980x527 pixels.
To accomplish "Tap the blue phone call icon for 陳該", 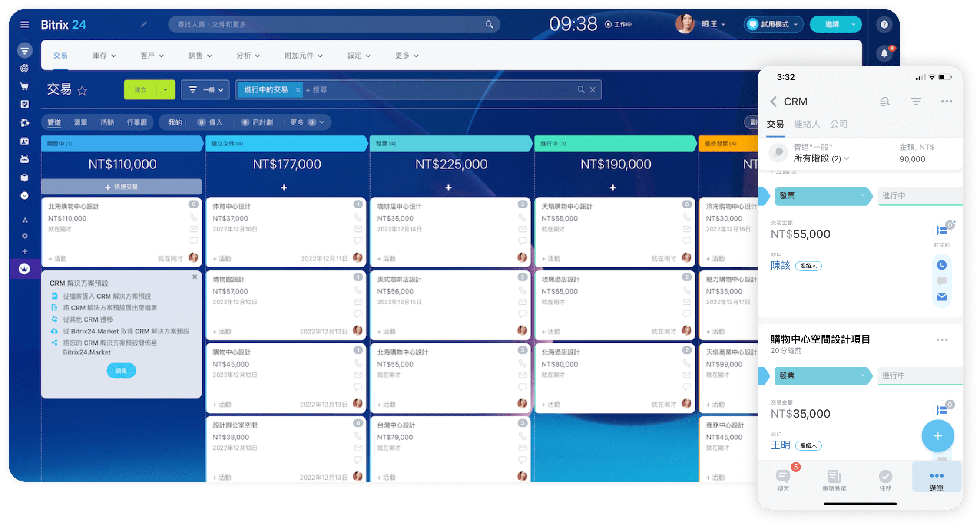I will 941,265.
